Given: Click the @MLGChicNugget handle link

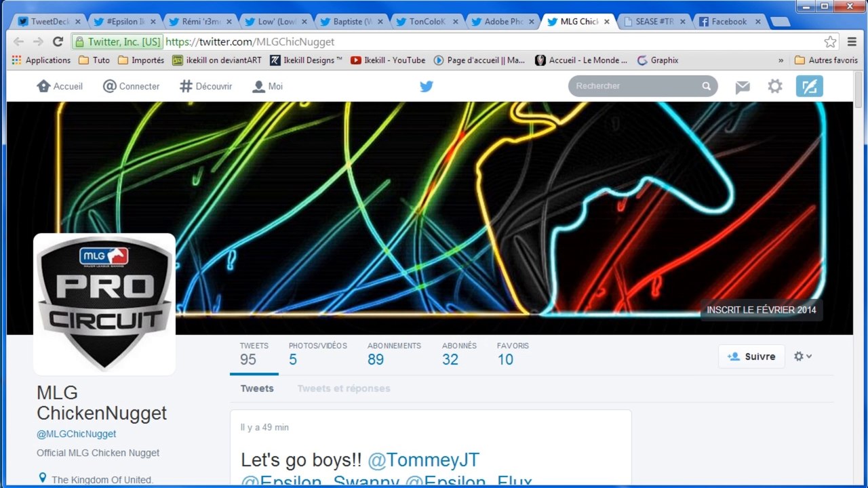Looking at the screenshot, I should tap(77, 434).
